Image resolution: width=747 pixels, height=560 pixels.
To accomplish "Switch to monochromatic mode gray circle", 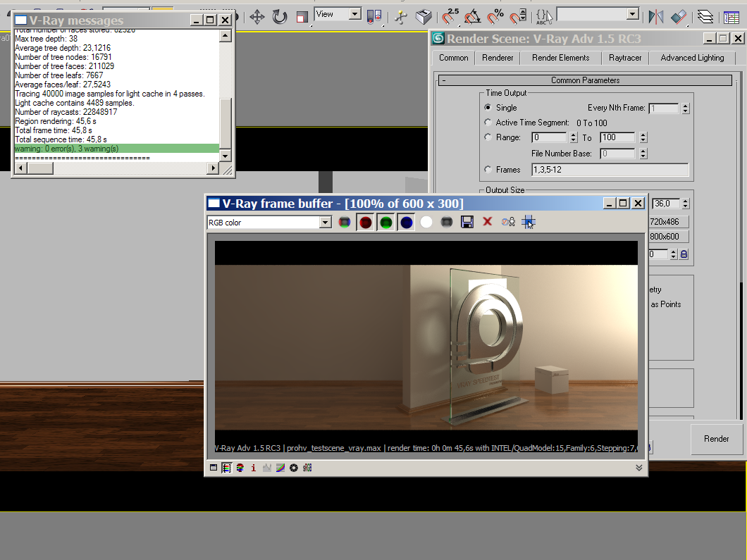I will (x=446, y=222).
